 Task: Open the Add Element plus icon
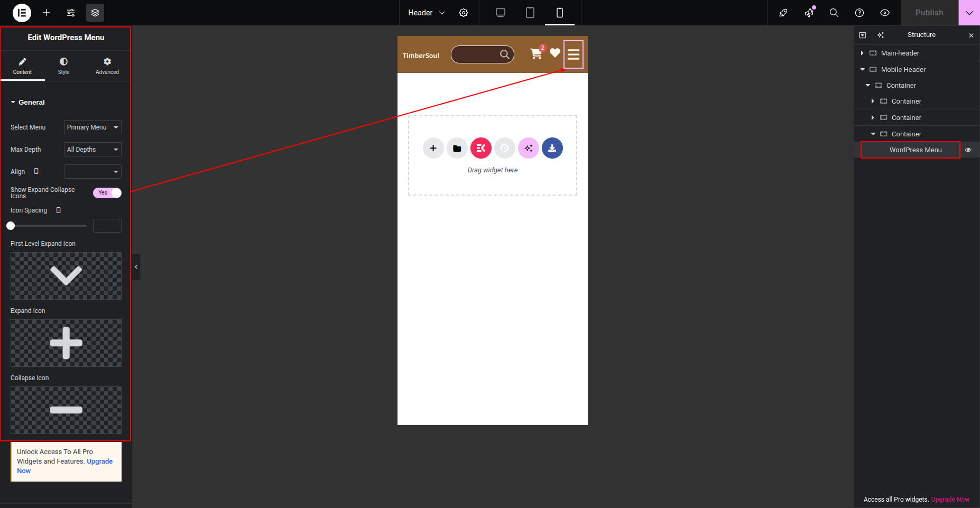(x=47, y=13)
